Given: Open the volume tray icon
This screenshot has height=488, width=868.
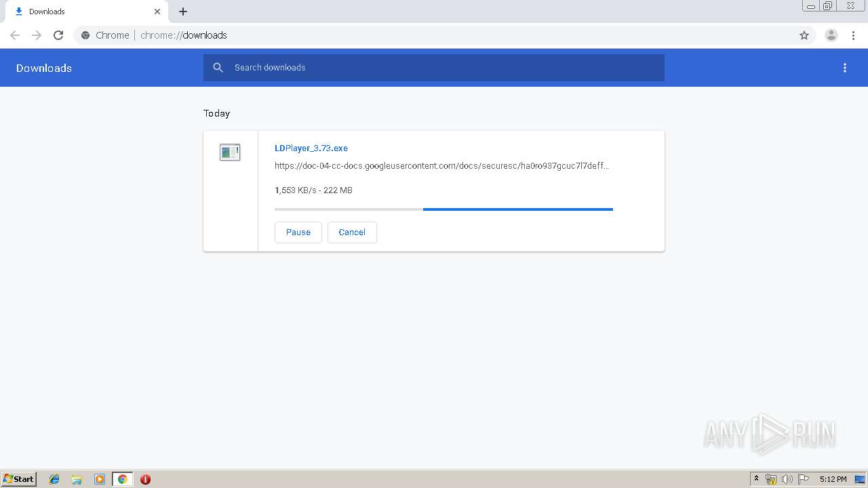Looking at the screenshot, I should (x=787, y=479).
